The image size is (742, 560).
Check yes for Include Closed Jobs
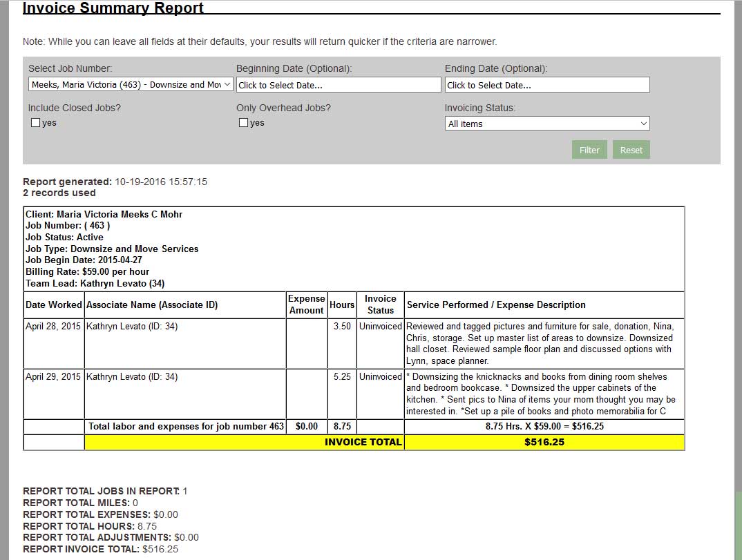(35, 122)
